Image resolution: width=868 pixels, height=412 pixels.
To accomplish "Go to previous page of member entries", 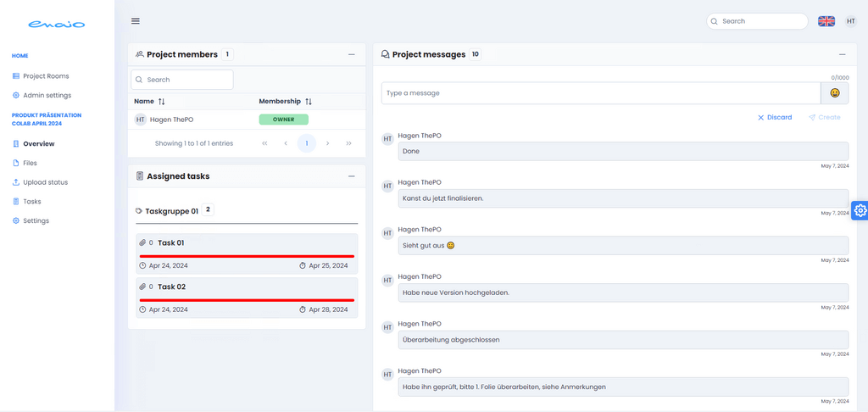I will pyautogui.click(x=286, y=143).
